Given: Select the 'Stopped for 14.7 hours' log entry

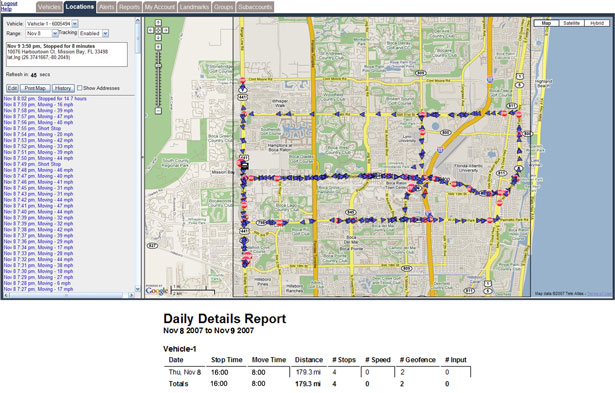Looking at the screenshot, I should [x=45, y=98].
